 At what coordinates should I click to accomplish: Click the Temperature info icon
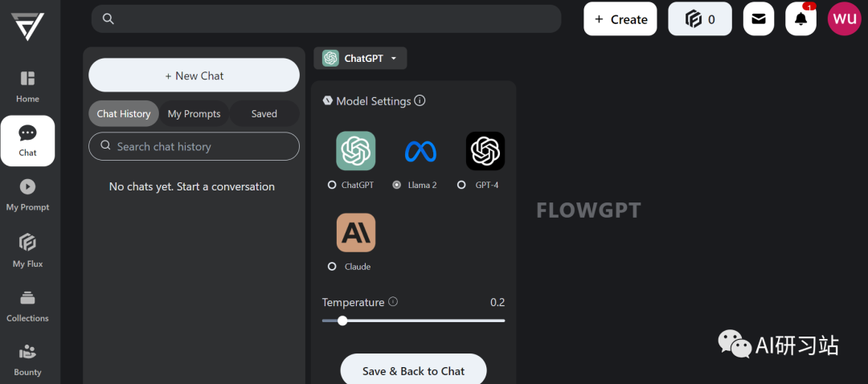(393, 301)
